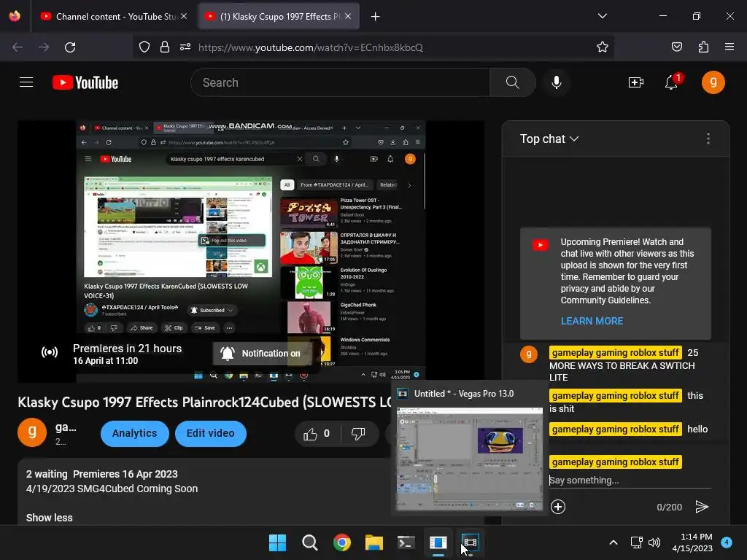Screen dimensions: 747x560
Task: Click the Vegas Pro taskbar icon
Action: coord(470,542)
